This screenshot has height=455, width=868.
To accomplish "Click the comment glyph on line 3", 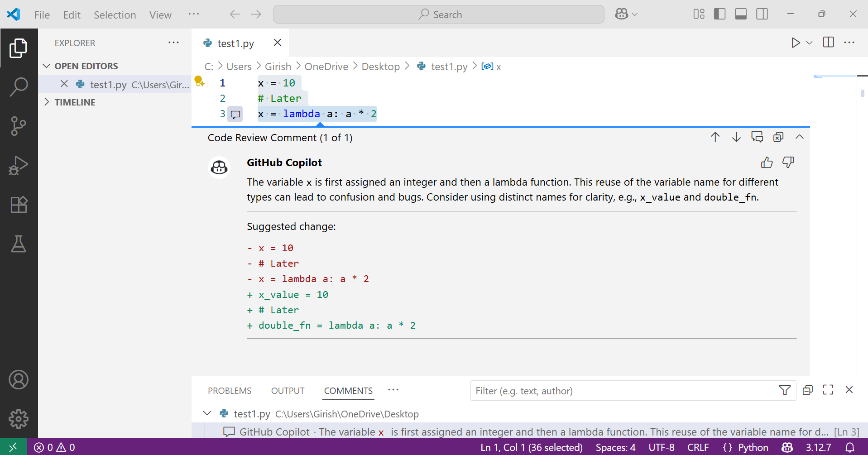I will (x=235, y=114).
